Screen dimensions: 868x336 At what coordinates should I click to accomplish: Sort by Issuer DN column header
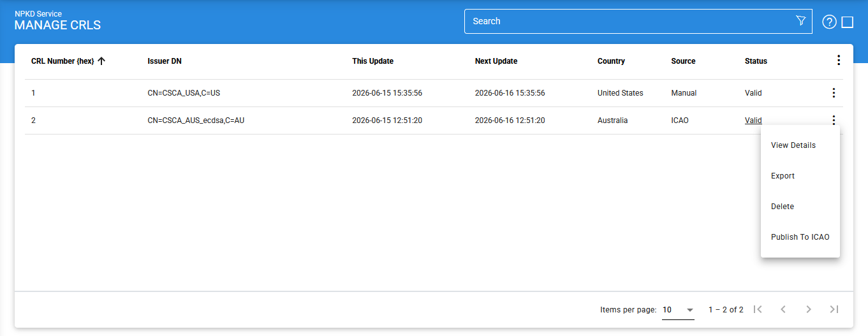click(165, 61)
